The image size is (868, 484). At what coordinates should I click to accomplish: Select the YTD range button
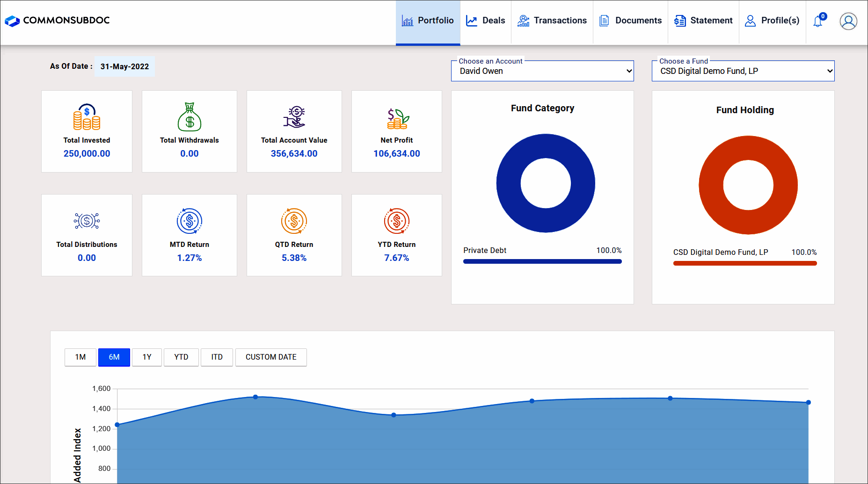[x=181, y=357]
